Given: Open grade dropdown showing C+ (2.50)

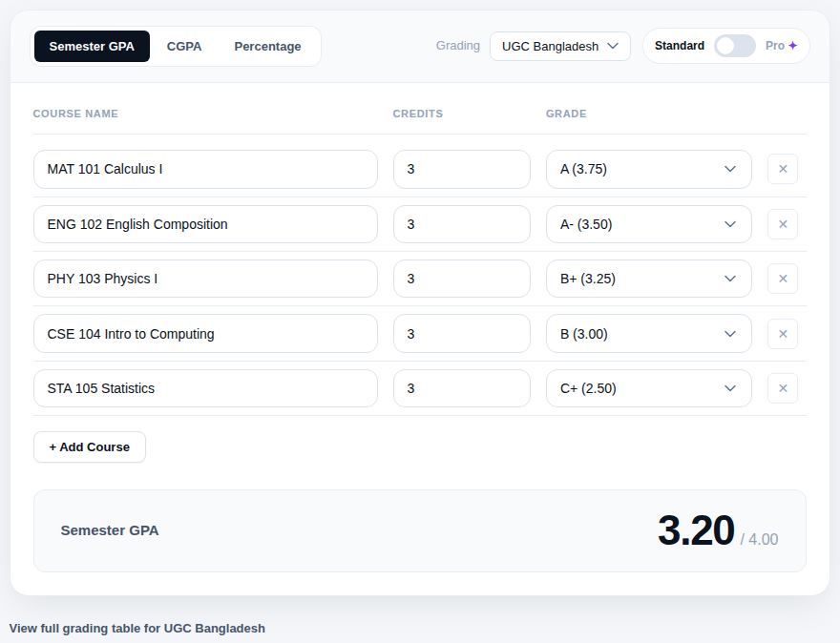Looking at the screenshot, I should tap(649, 388).
